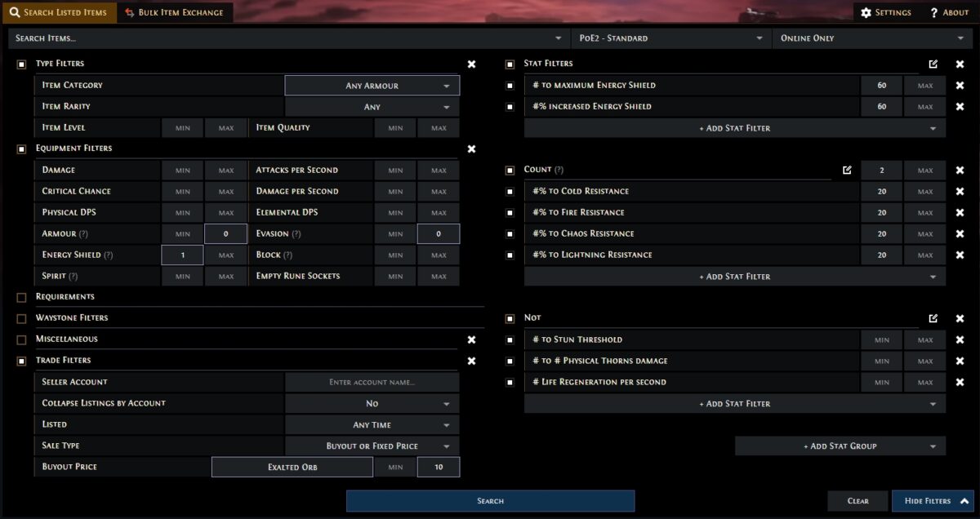
Task: Click edit icon for the Not group
Action: click(x=933, y=318)
